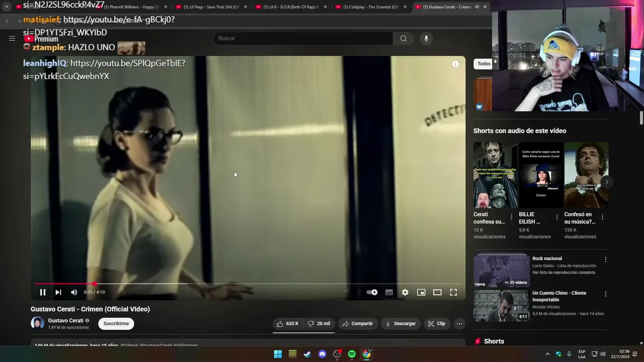Click the Suscribirme button
The width and height of the screenshot is (644, 362).
coord(116,324)
